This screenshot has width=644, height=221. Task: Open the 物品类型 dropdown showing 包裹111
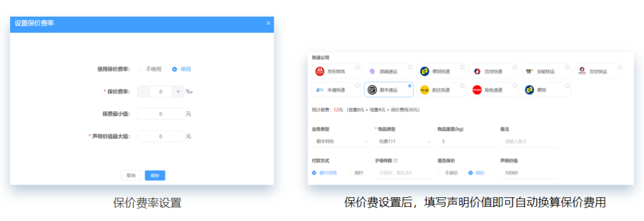(404, 141)
